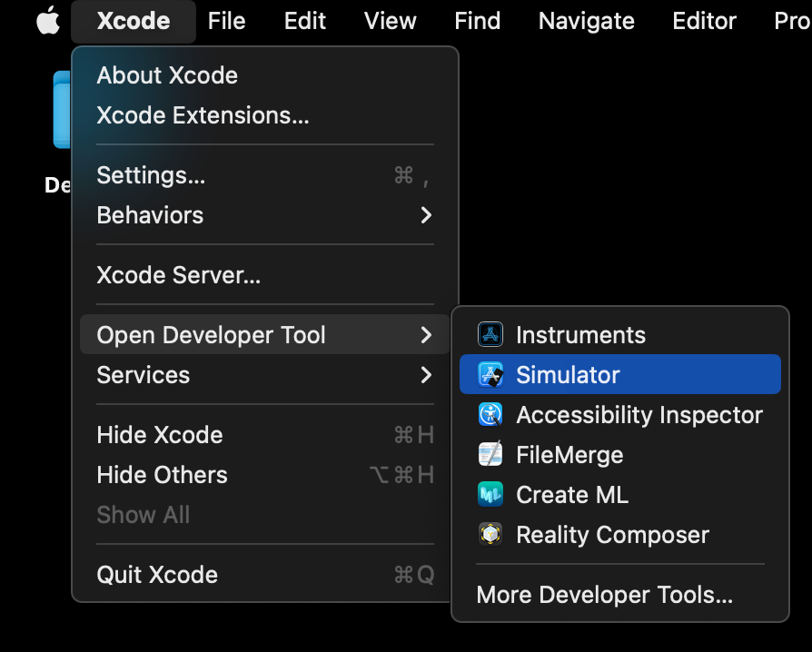Click the Reality Composer icon
The width and height of the screenshot is (812, 652).
[490, 535]
